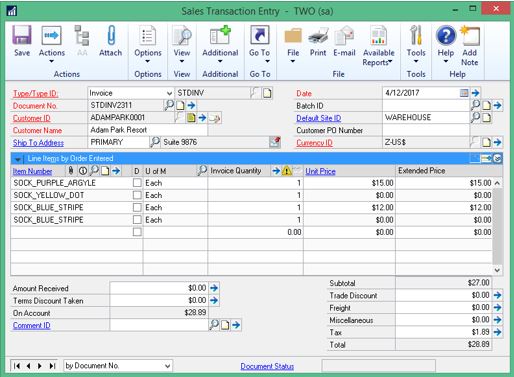Click the Trade Discount blue expansion arrow

tap(498, 295)
